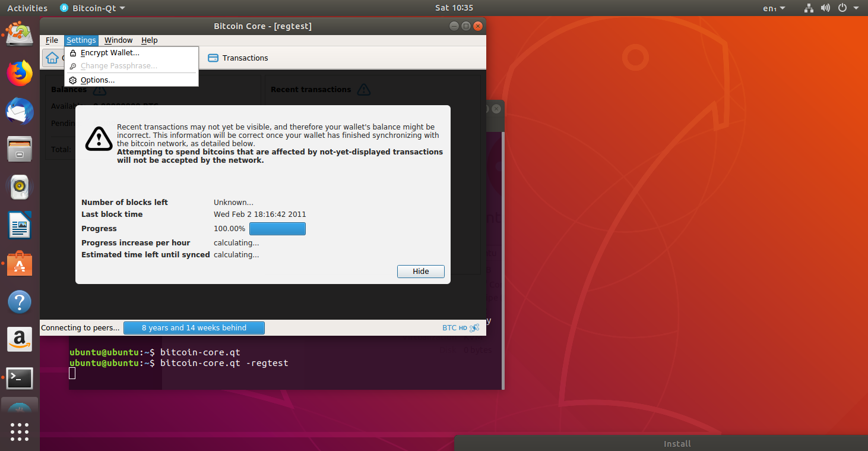The width and height of the screenshot is (868, 451).
Task: Open Activities overview
Action: click(x=27, y=8)
